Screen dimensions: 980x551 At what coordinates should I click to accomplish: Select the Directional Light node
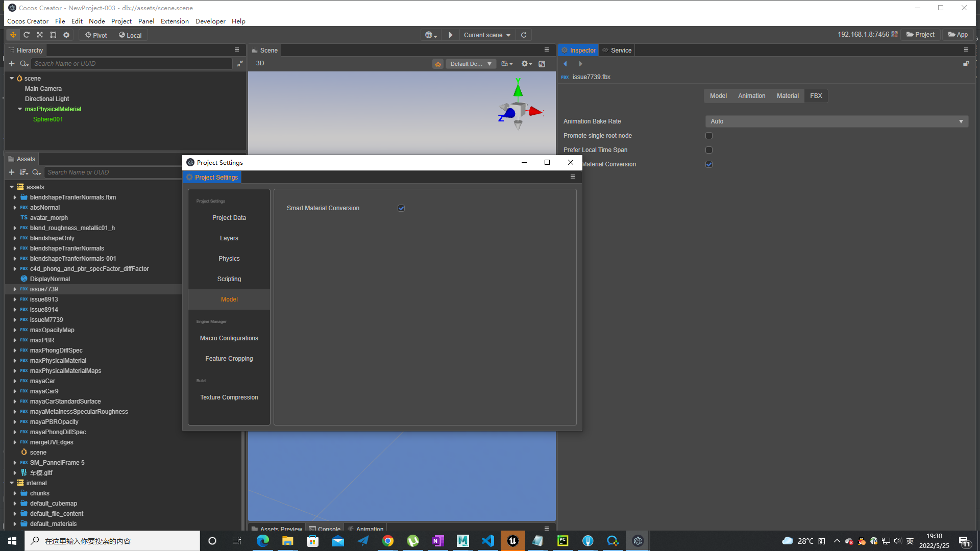[x=47, y=99]
